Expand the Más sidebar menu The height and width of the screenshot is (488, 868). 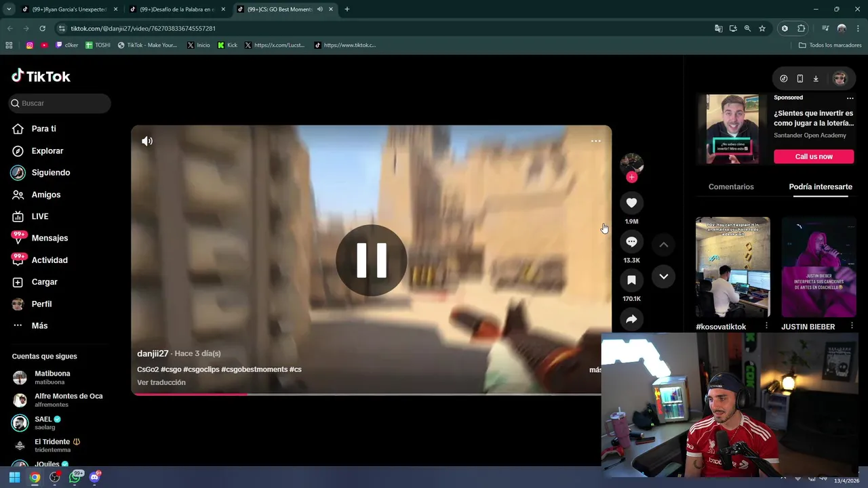[39, 325]
